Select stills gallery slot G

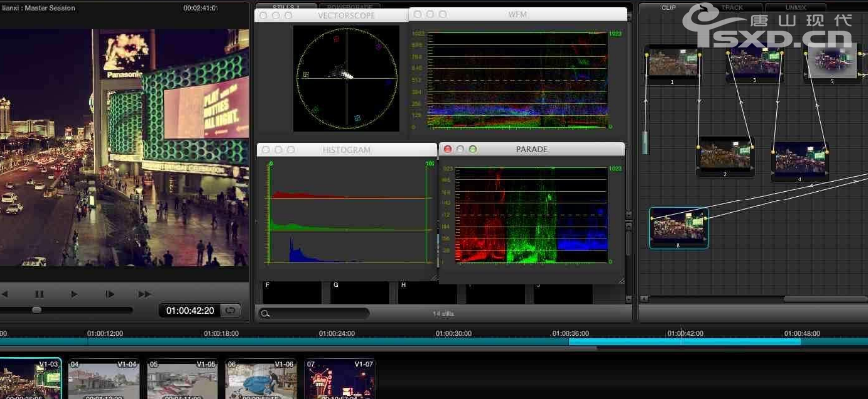point(359,293)
